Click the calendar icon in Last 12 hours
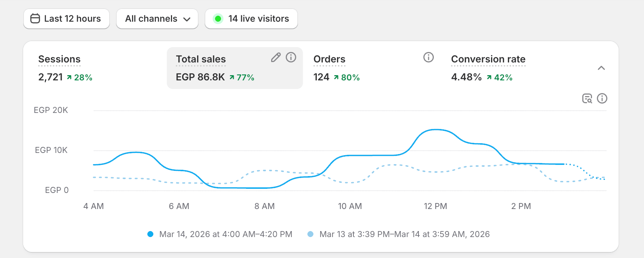The width and height of the screenshot is (644, 258). tap(35, 18)
